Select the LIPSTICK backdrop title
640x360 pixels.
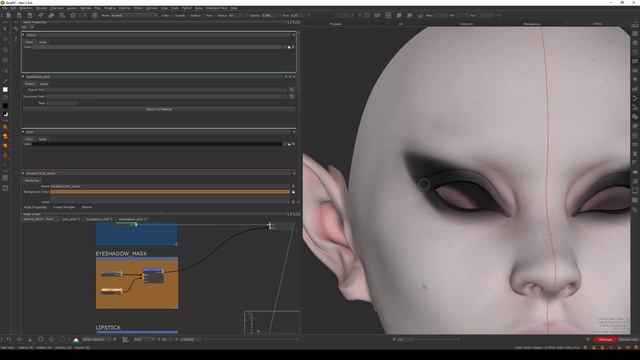[108, 327]
